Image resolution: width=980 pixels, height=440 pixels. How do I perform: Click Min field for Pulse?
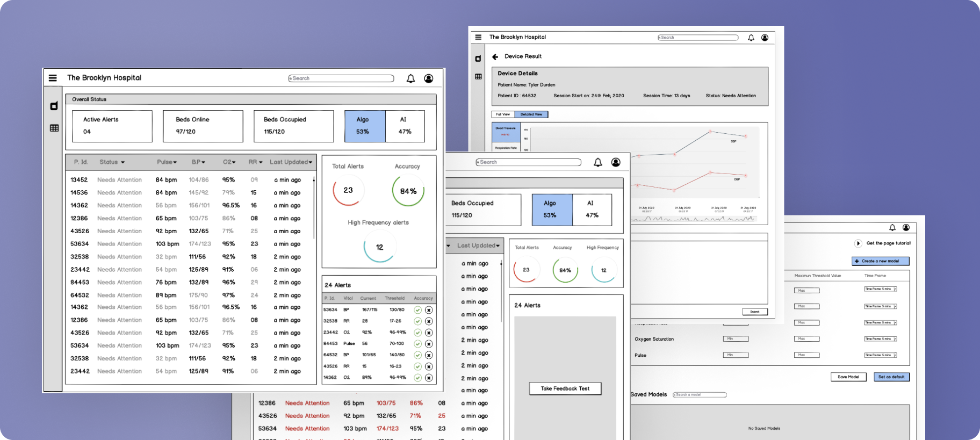[736, 355]
